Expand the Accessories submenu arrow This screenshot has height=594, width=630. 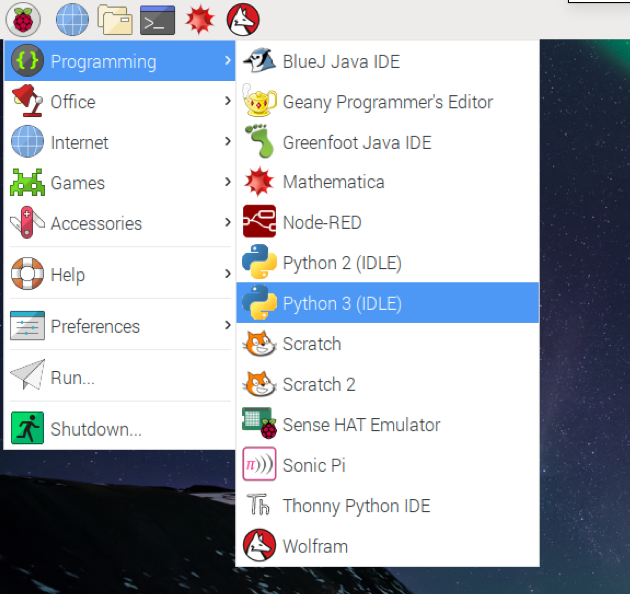[227, 222]
